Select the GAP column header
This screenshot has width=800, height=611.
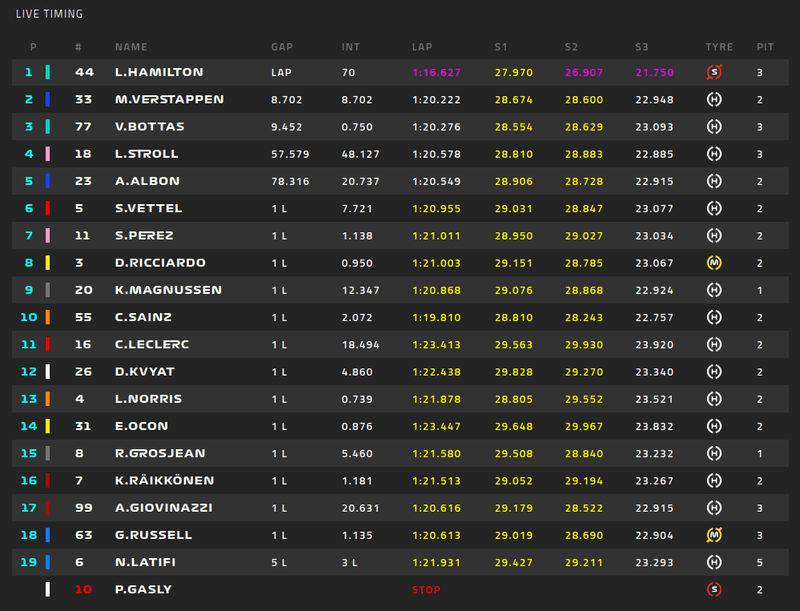(x=282, y=47)
